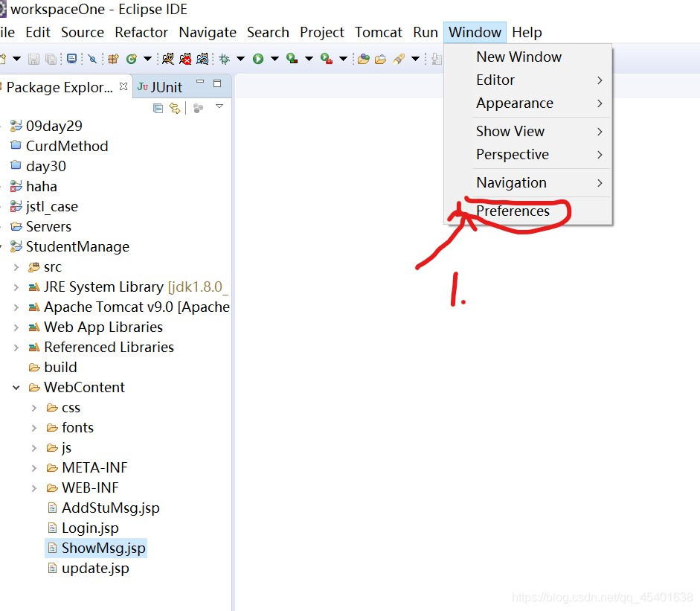
Task: Toggle Skip All Breakpoints icon
Action: pyautogui.click(x=92, y=59)
